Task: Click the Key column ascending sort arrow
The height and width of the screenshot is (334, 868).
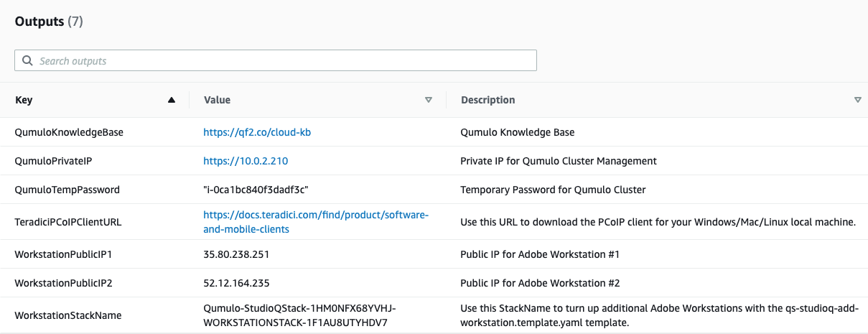Action: [172, 101]
